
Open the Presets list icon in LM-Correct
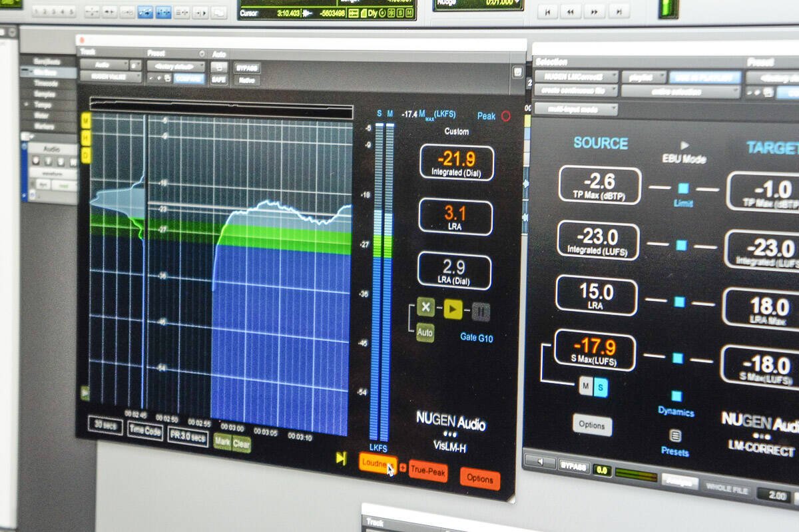675,436
